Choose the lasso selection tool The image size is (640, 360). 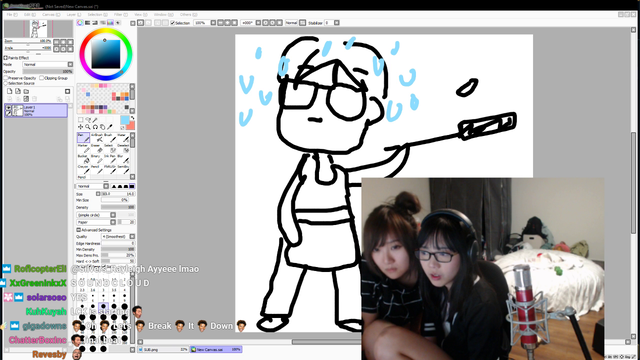pos(88,120)
